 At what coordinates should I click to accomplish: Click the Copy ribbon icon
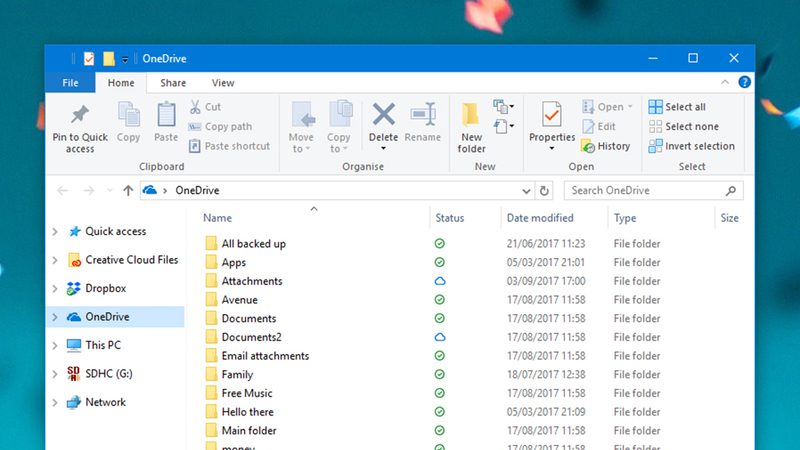(129, 114)
